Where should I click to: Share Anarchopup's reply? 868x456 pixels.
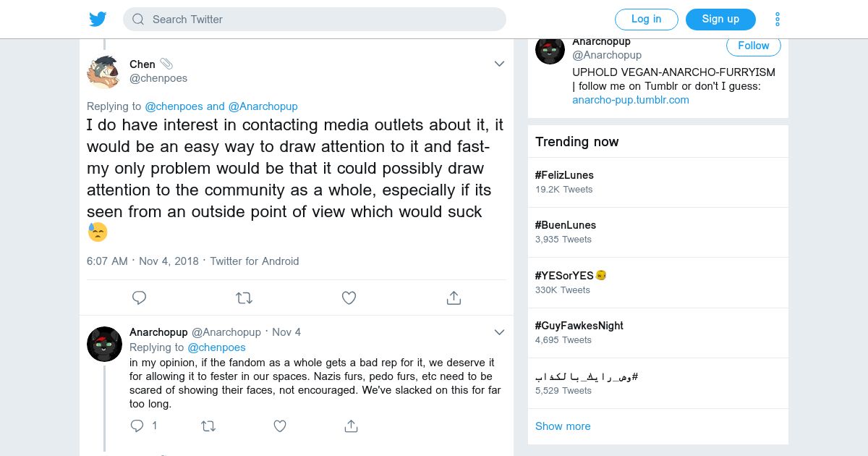[x=351, y=426]
